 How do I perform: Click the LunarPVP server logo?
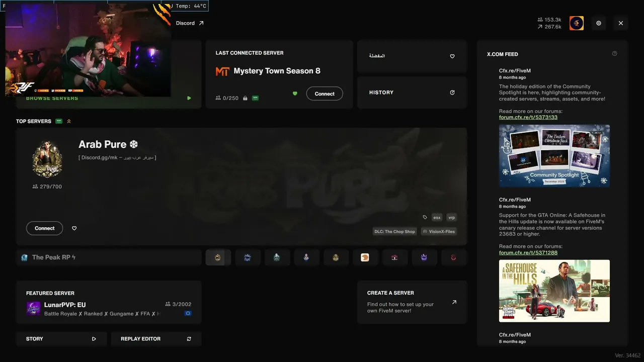[33, 309]
